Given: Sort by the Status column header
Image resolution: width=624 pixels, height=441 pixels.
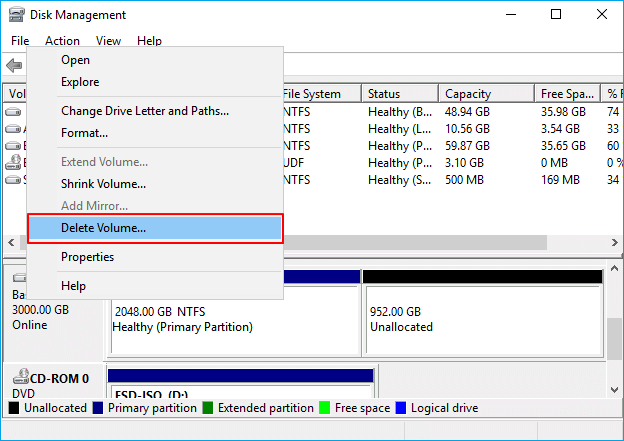Looking at the screenshot, I should pos(400,94).
